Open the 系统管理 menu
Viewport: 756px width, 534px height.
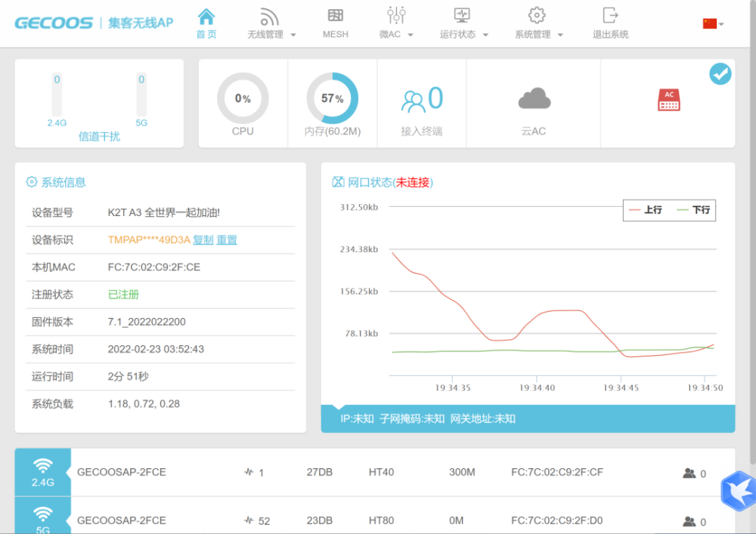[538, 34]
